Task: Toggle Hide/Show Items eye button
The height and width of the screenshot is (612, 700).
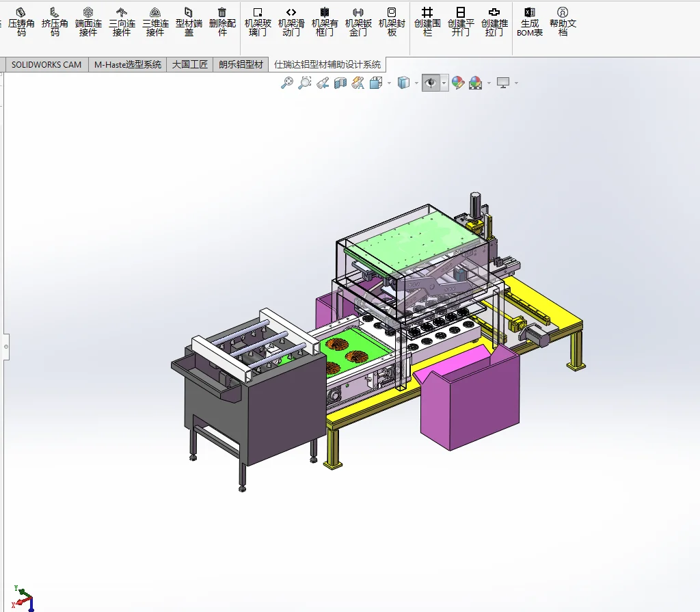Action: pyautogui.click(x=431, y=83)
